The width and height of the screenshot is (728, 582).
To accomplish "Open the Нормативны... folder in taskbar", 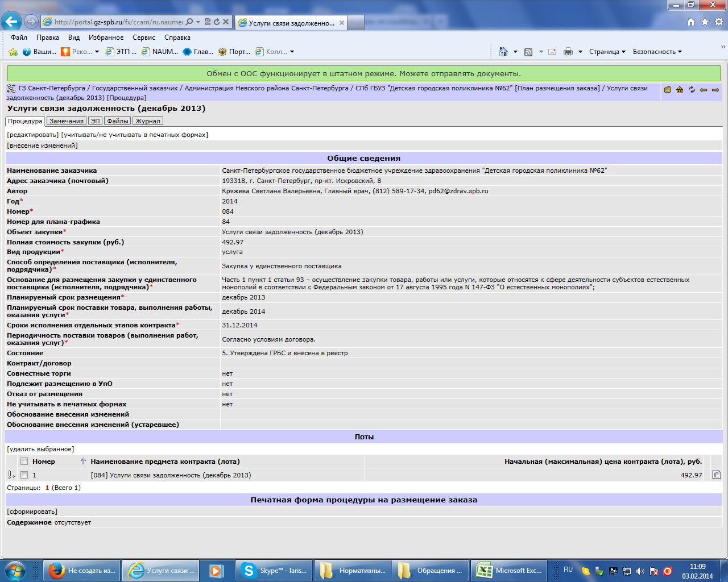I will tap(353, 571).
